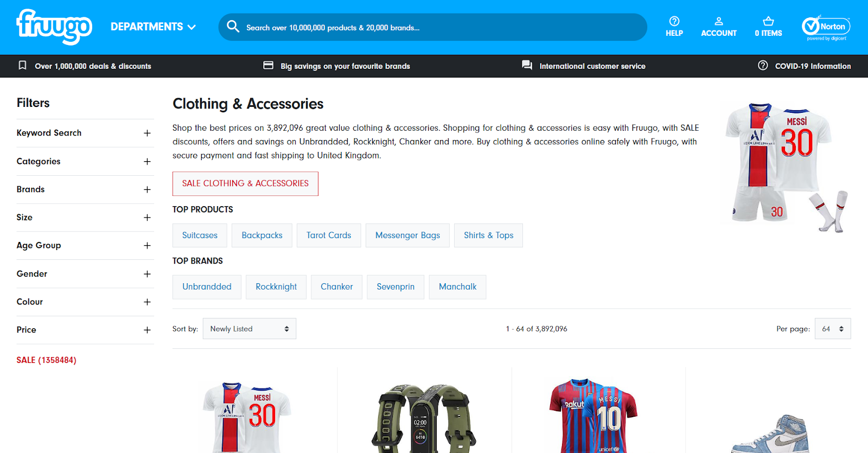This screenshot has height=453, width=868.
Task: Expand the Colour filter
Action: coord(85,302)
